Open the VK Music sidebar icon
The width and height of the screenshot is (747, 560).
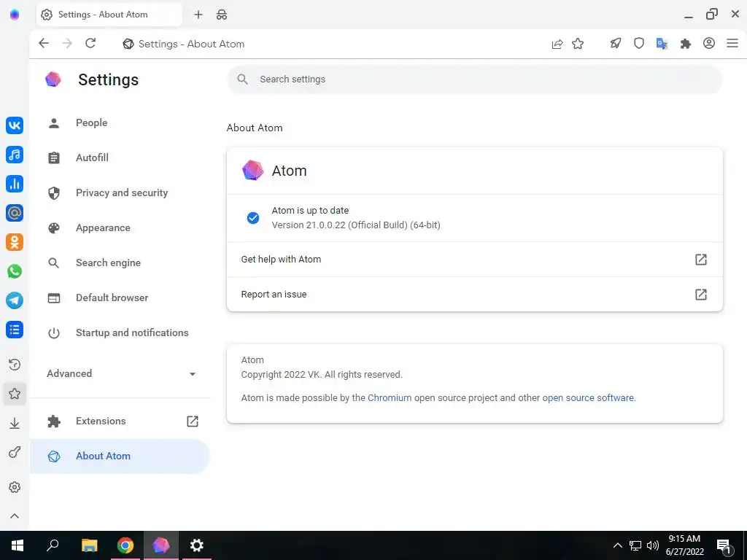pos(15,155)
